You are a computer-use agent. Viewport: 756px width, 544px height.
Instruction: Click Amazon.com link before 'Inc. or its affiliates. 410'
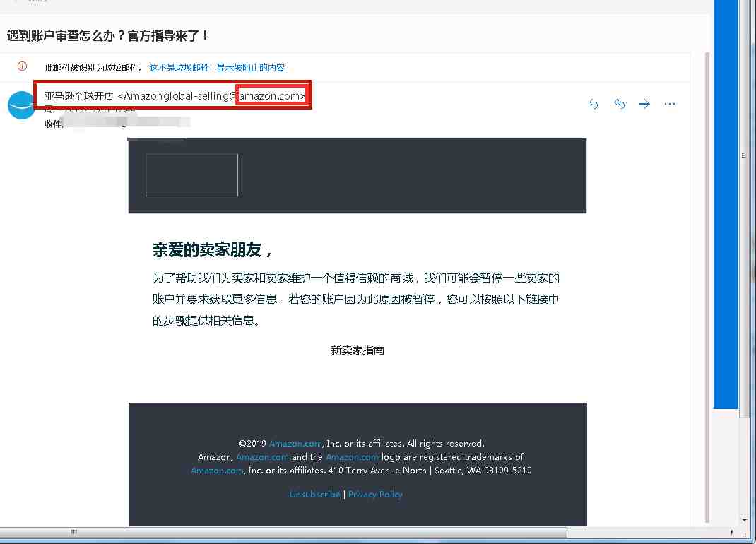click(x=218, y=471)
